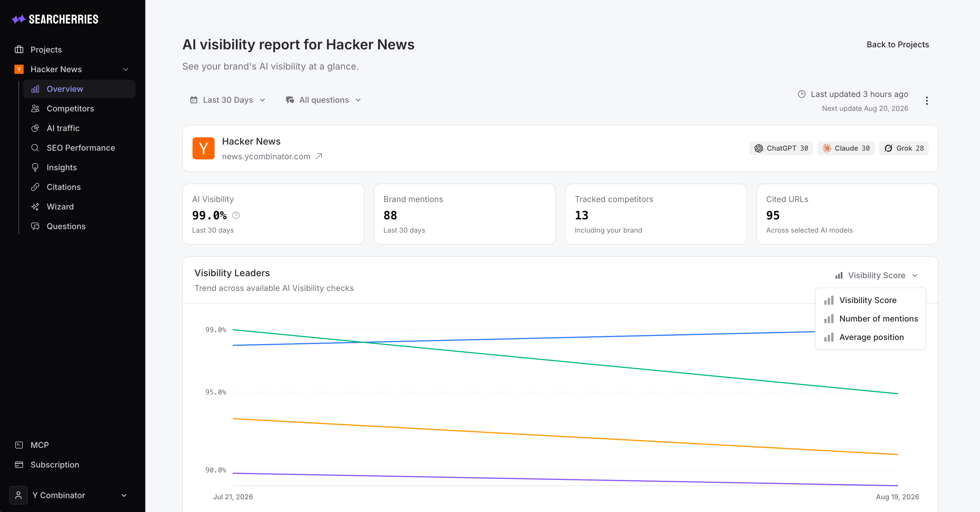Toggle the Visibility Score metric dropdown
The image size is (980, 512).
pos(877,275)
